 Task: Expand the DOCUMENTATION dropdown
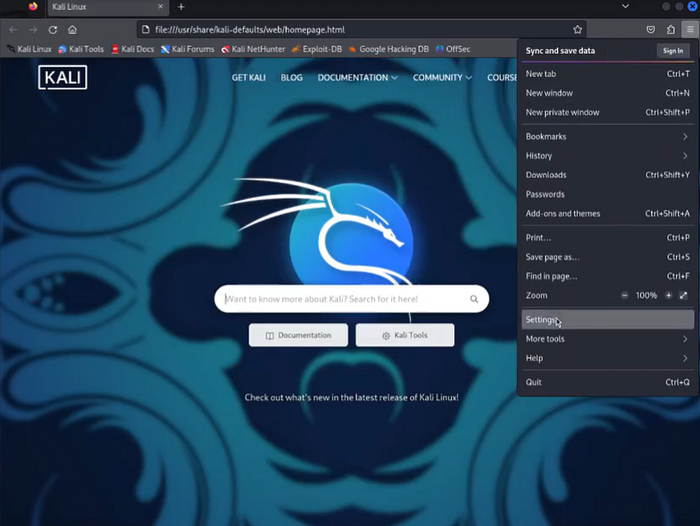[358, 78]
